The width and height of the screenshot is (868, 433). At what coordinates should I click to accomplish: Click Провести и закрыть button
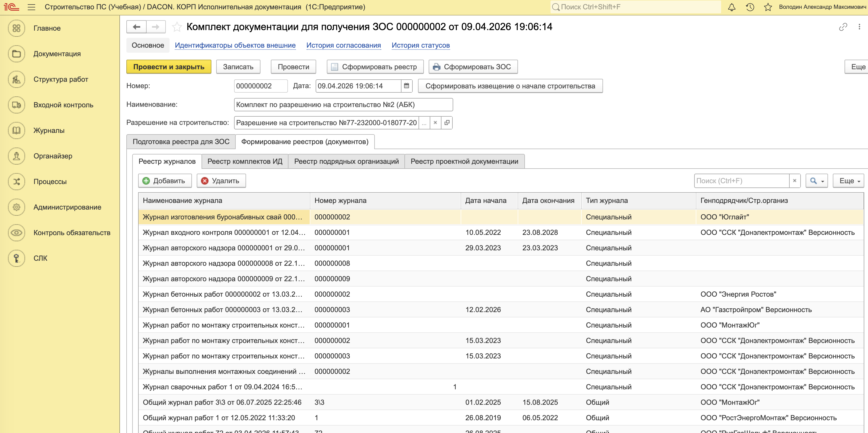click(168, 67)
